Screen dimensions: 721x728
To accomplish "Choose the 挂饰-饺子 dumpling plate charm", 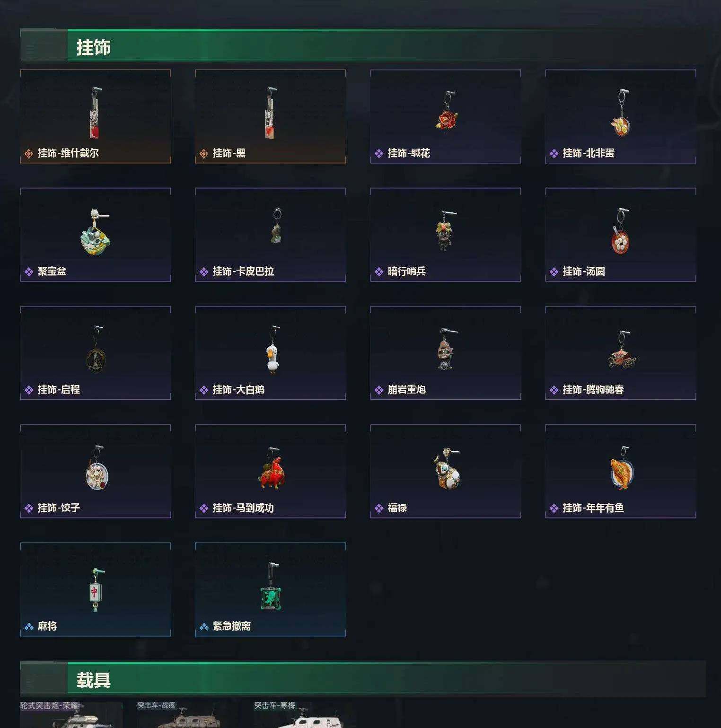I will click(97, 468).
